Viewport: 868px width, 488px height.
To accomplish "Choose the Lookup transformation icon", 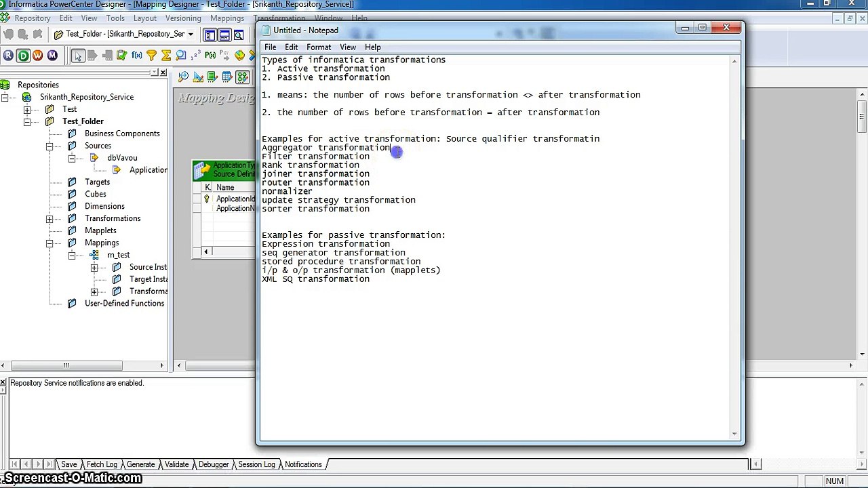I will click(180, 56).
